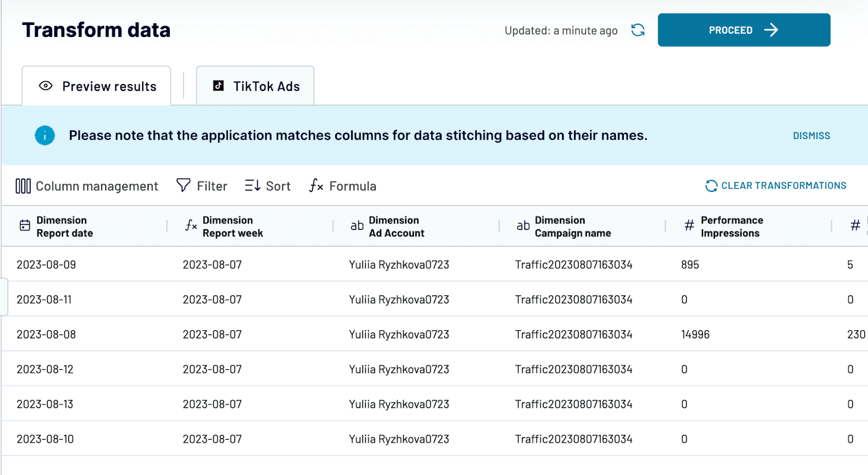
Task: Click the ab type icon on Ad Account column
Action: coord(357,226)
